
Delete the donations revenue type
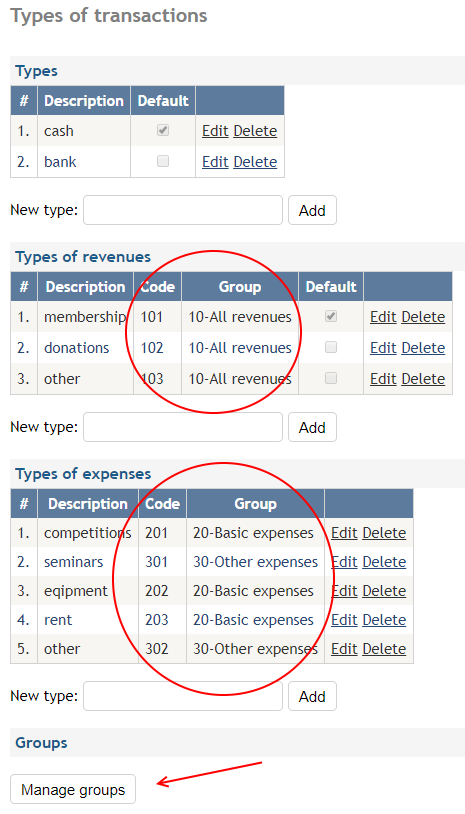[x=423, y=348]
